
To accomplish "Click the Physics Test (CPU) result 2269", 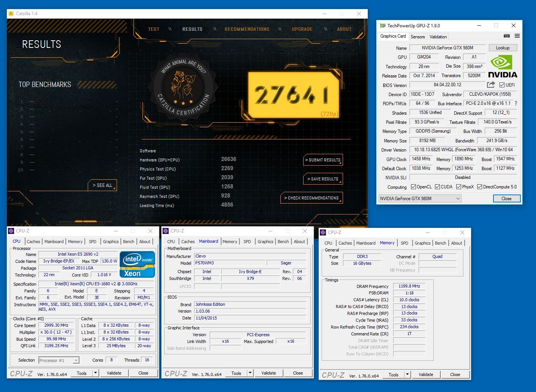I will (227, 168).
